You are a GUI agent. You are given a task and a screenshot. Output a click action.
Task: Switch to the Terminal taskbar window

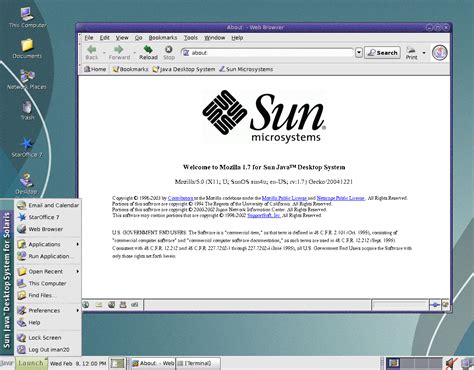tap(198, 363)
